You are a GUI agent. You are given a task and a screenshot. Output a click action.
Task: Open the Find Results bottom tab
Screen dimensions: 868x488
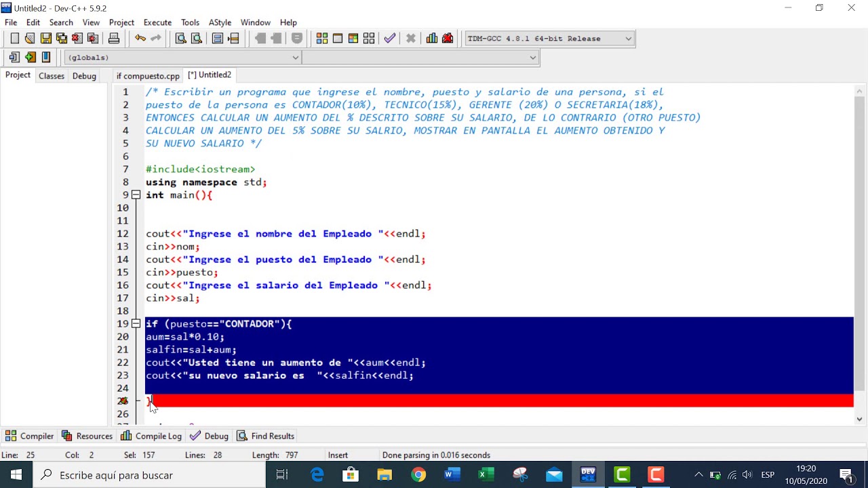[x=265, y=436]
